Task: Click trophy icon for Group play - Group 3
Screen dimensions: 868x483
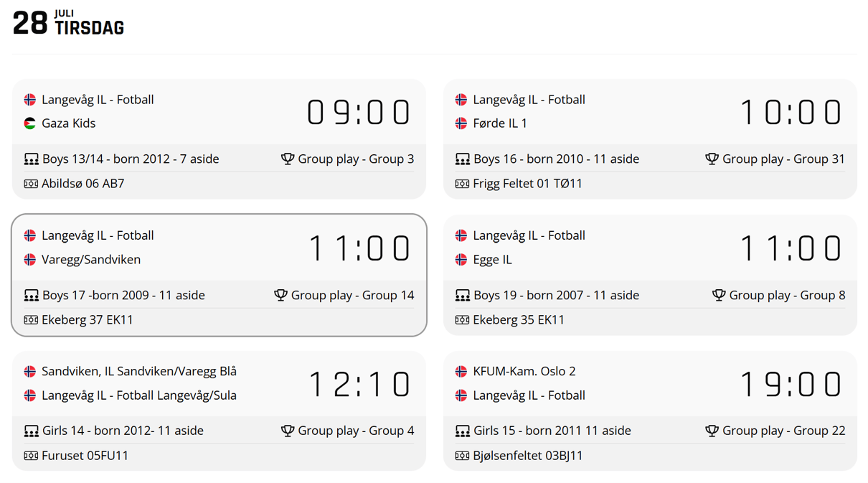Action: coord(288,159)
